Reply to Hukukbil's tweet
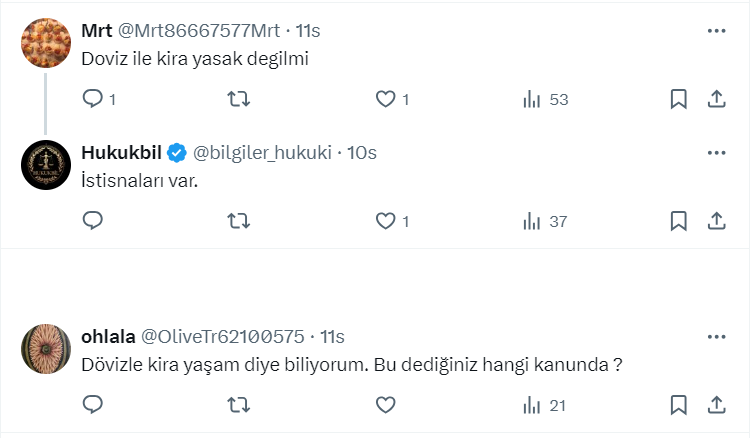Image resolution: width=753 pixels, height=438 pixels. pyautogui.click(x=93, y=221)
